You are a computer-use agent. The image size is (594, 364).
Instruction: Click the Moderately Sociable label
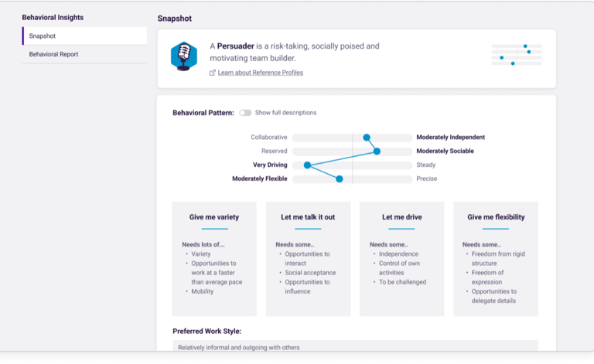coord(445,151)
